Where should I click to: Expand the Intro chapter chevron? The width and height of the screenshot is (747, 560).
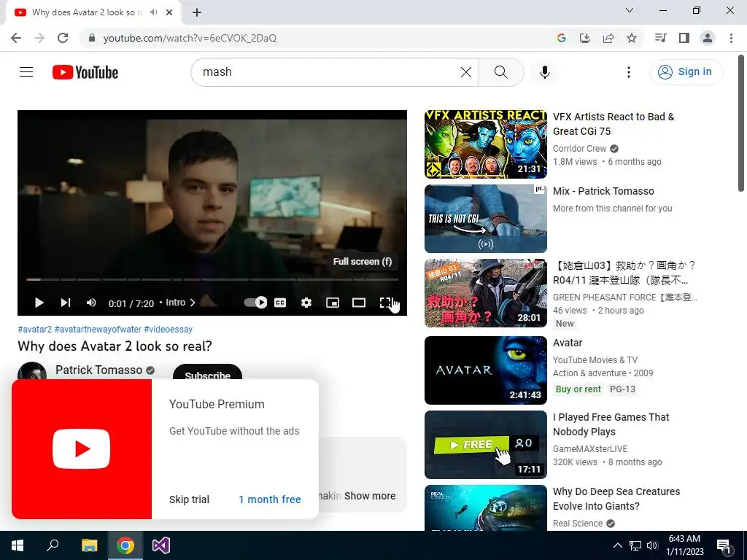[193, 303]
